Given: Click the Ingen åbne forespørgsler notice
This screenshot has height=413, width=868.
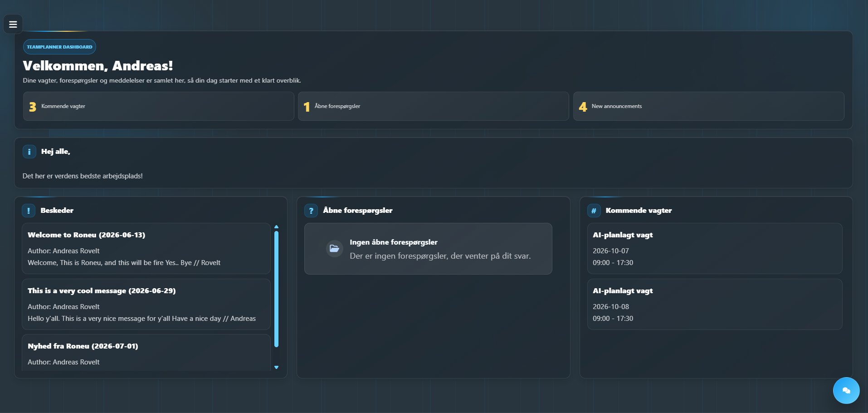Looking at the screenshot, I should pos(428,249).
